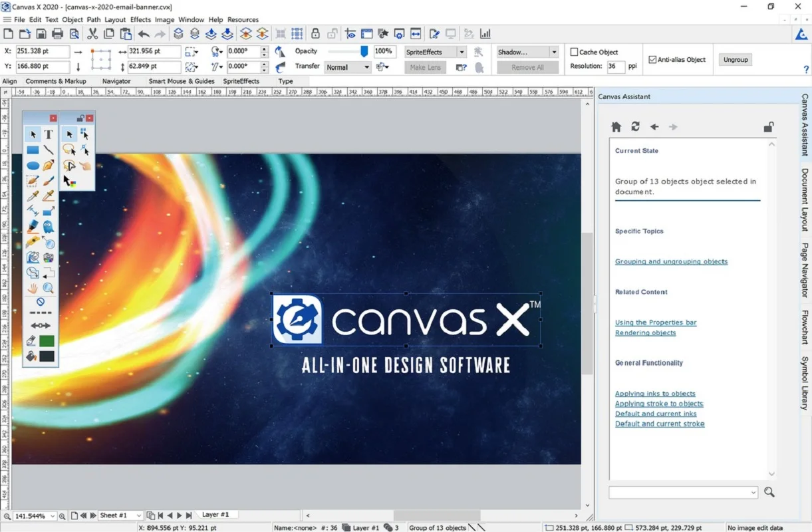Image resolution: width=812 pixels, height=532 pixels.
Task: Click the Print icon
Action: click(58, 34)
